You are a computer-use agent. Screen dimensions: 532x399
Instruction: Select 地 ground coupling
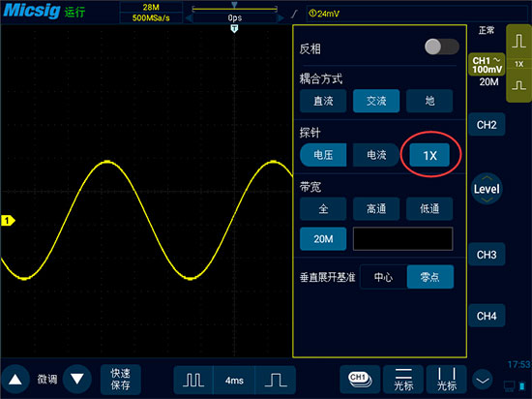coord(429,101)
